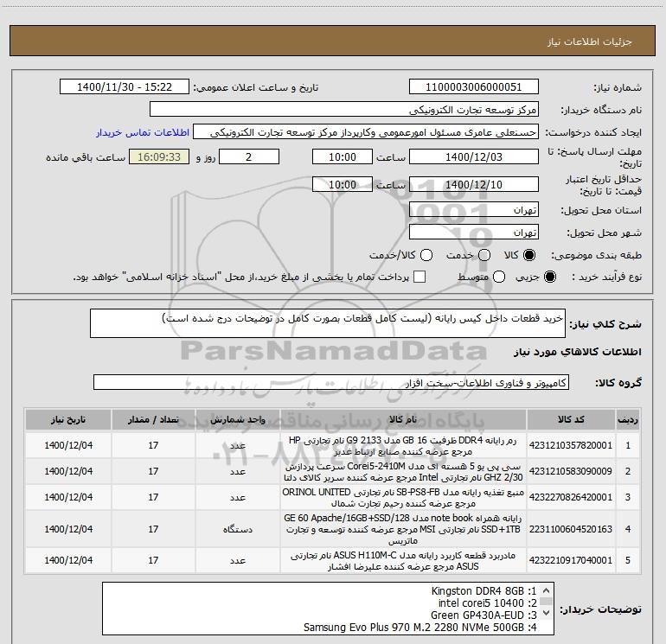
Task: Click the need number field 1100003006000051
Action: [474, 87]
